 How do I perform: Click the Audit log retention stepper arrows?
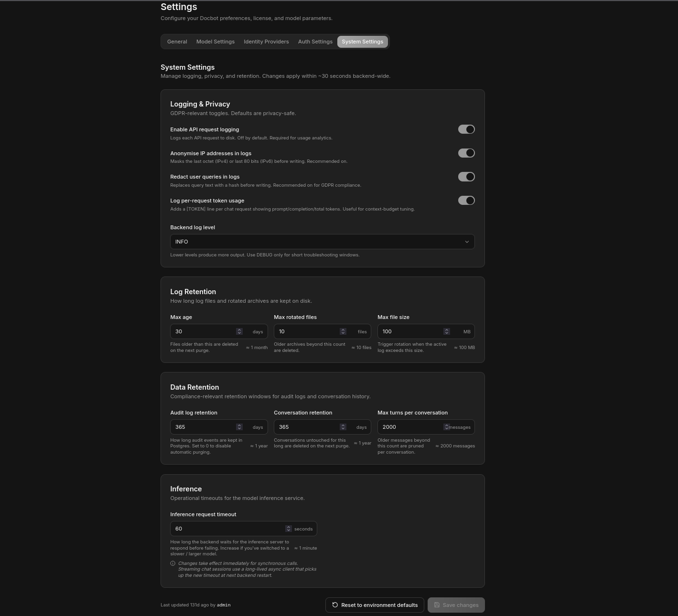tap(239, 427)
